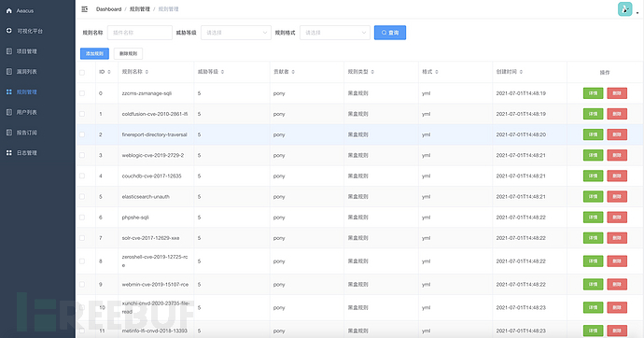Open the 规则格式 filter dropdown
This screenshot has width=644, height=338.
(x=335, y=33)
